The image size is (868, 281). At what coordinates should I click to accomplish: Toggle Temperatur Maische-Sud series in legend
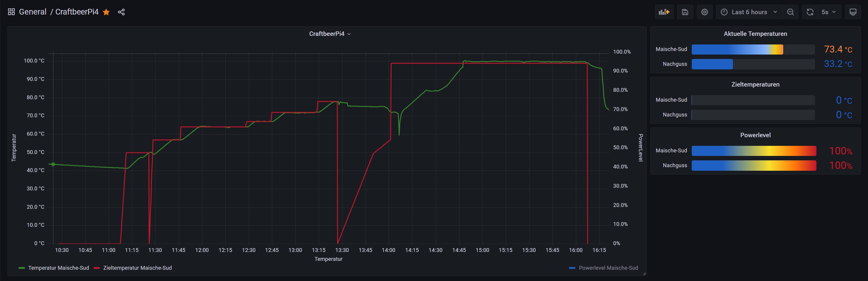click(x=58, y=268)
